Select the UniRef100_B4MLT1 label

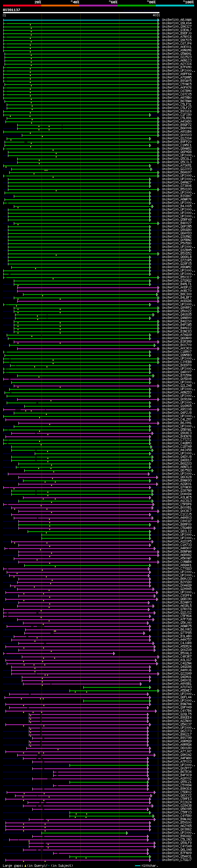pos(177,284)
